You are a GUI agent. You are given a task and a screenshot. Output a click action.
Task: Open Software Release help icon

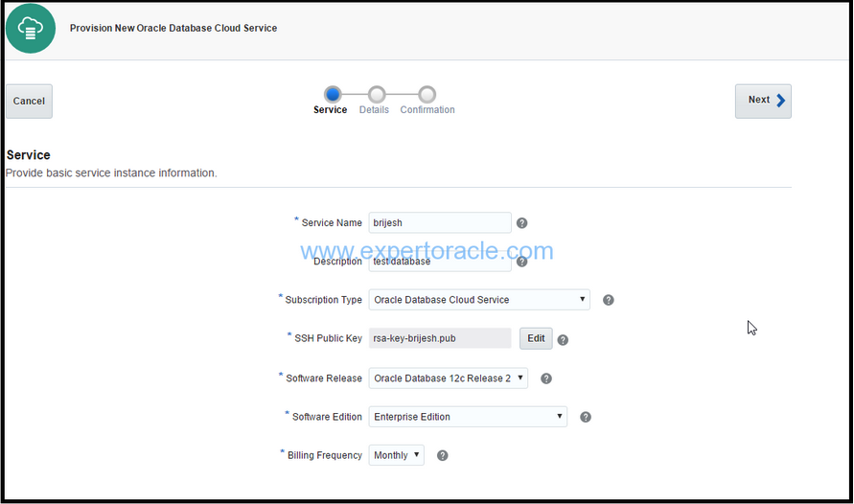546,378
